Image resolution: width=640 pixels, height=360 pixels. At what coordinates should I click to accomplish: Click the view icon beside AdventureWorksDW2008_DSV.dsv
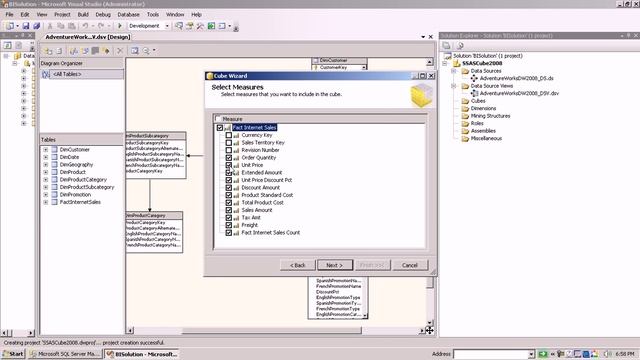coord(474,93)
